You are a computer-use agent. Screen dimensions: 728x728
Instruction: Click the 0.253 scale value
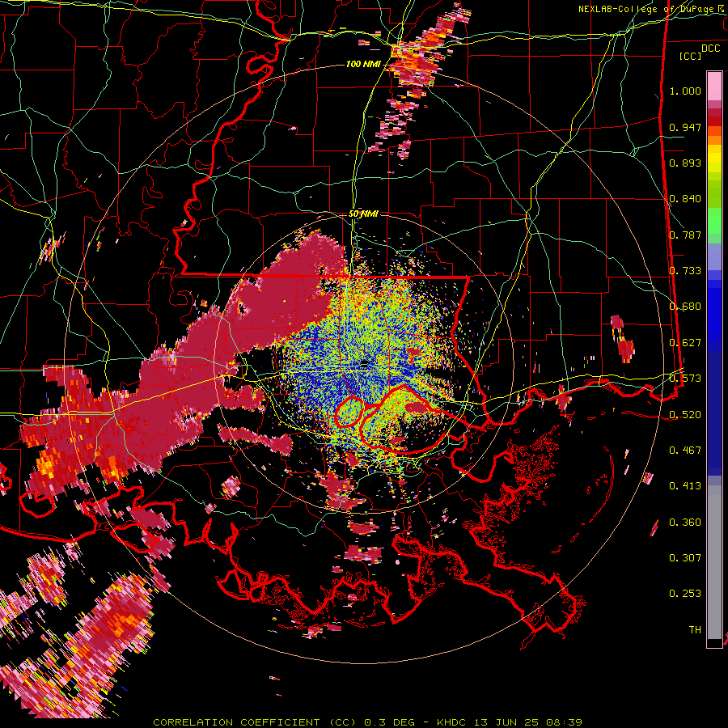point(685,594)
